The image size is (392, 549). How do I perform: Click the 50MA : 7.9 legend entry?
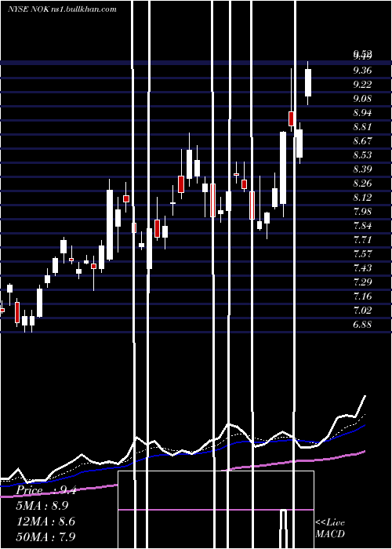pyautogui.click(x=45, y=536)
